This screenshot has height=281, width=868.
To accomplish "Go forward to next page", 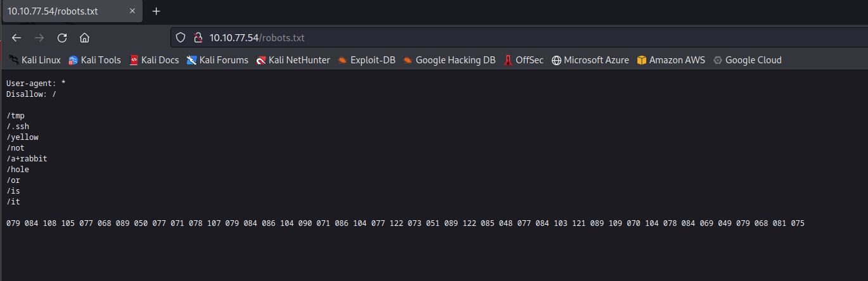I will [39, 37].
